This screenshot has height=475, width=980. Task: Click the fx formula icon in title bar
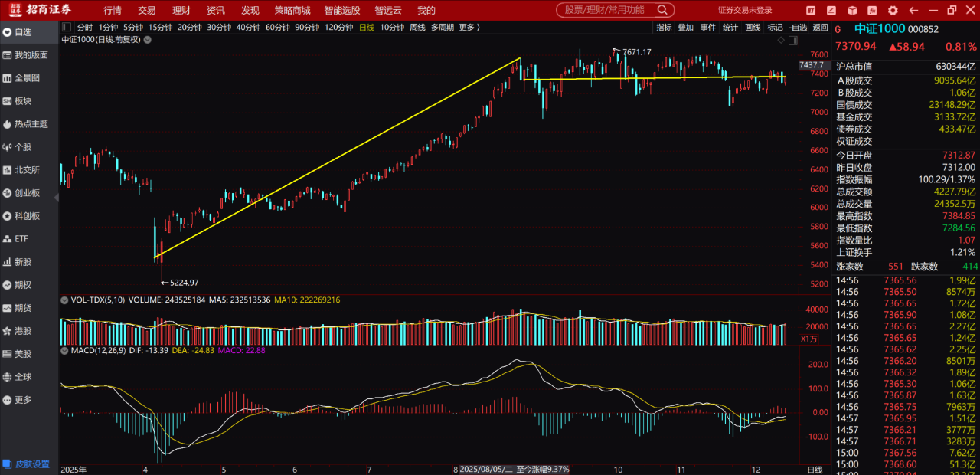872,11
